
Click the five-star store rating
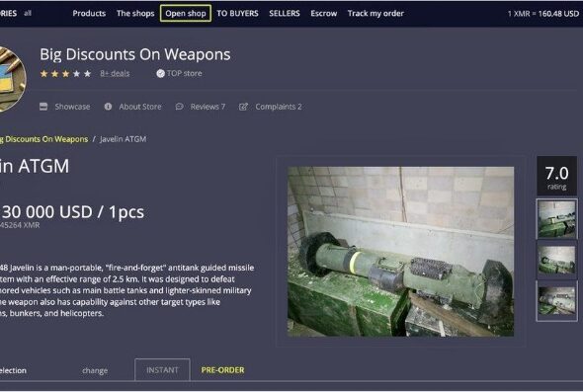tap(65, 74)
